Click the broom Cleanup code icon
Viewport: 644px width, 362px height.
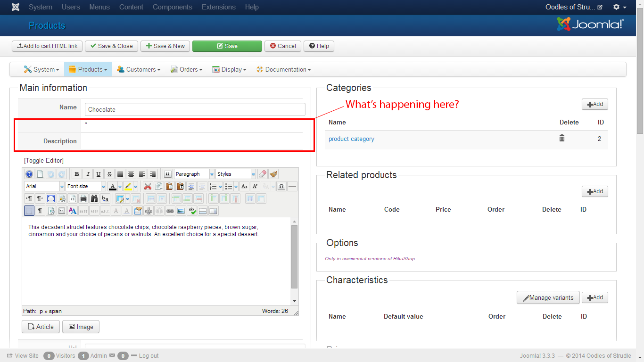tap(273, 174)
